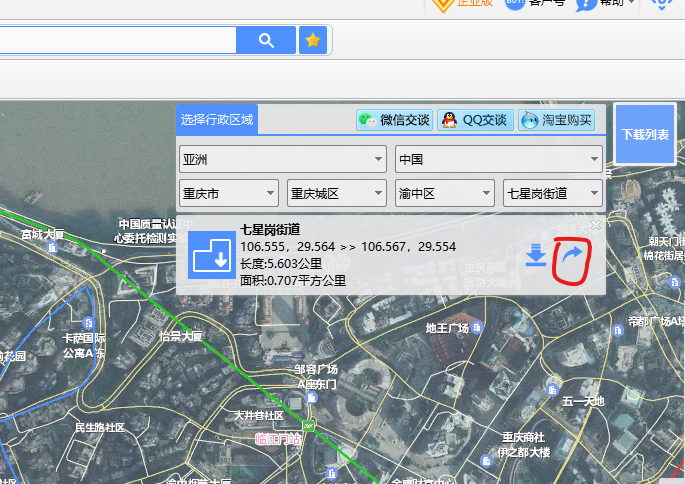This screenshot has height=484, width=685.
Task: Click the 民生路社区 map label
Action: pos(100,427)
